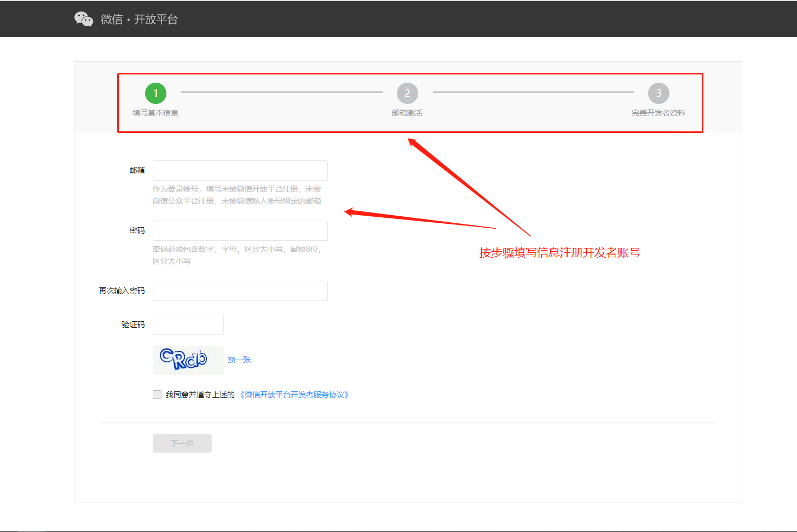The height and width of the screenshot is (532, 797).
Task: Click the 邮箱激活 step label
Action: click(x=407, y=113)
